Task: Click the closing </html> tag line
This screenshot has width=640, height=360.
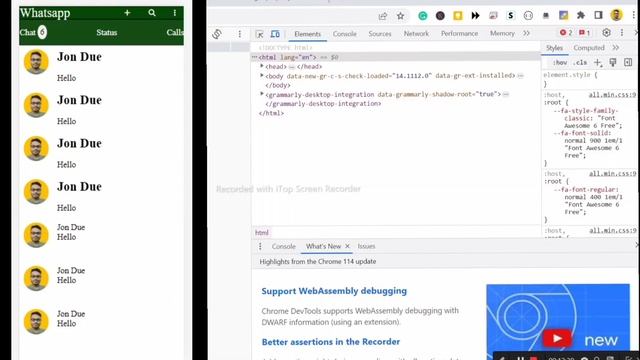Action: tap(271, 113)
